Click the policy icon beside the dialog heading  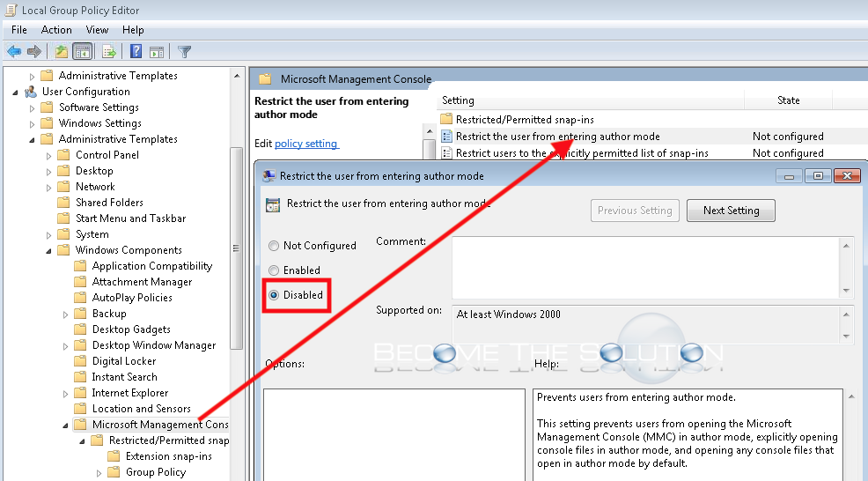point(273,204)
